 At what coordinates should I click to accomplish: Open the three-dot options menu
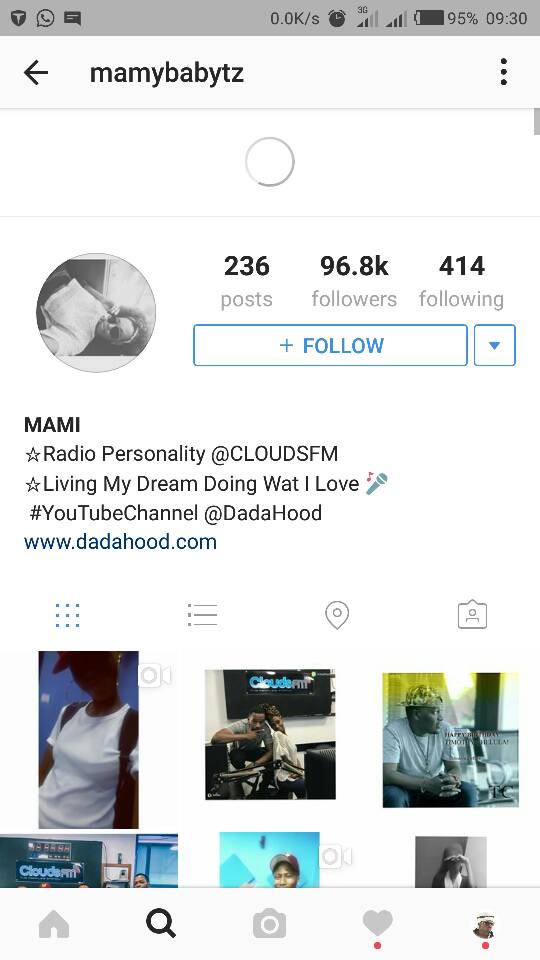tap(503, 72)
